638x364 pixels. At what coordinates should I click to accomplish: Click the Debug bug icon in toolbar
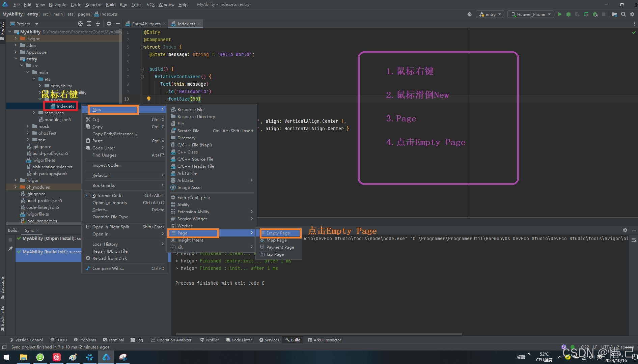click(x=568, y=14)
